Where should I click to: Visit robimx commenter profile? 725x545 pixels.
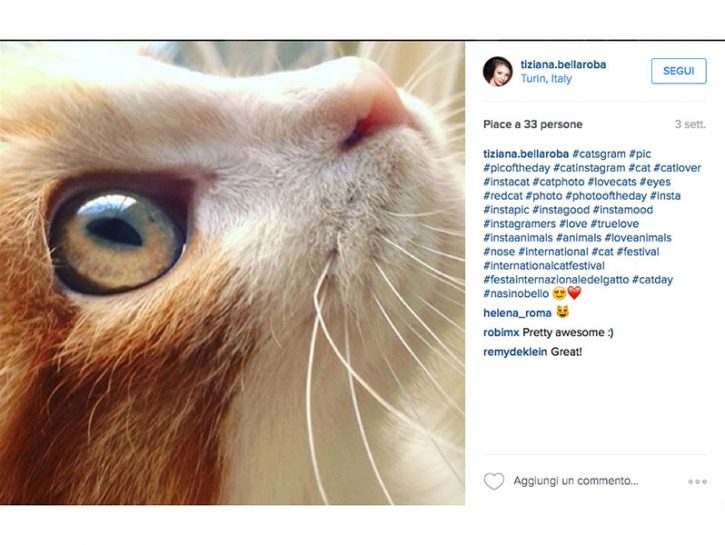click(x=500, y=332)
